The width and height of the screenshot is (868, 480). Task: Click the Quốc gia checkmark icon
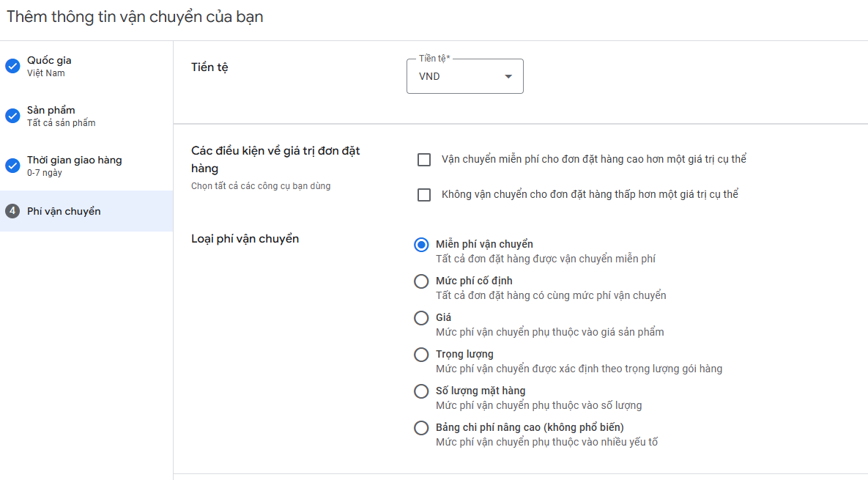[12, 66]
